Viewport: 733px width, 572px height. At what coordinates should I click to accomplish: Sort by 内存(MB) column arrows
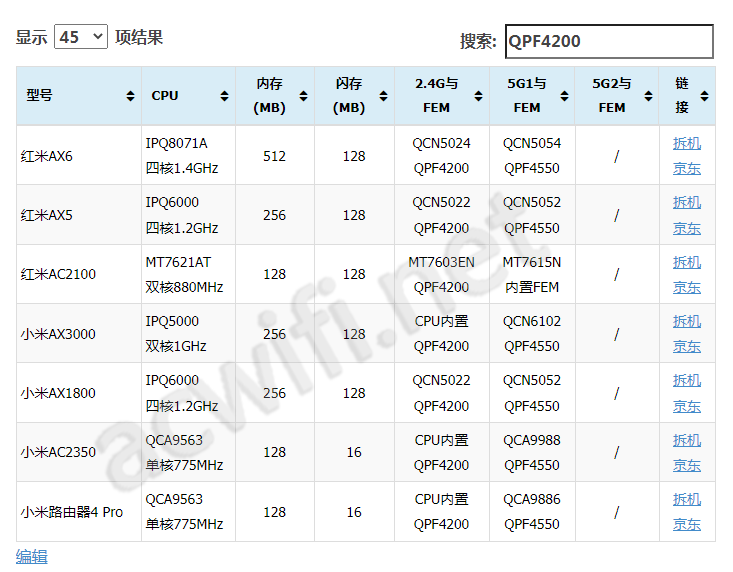point(303,96)
